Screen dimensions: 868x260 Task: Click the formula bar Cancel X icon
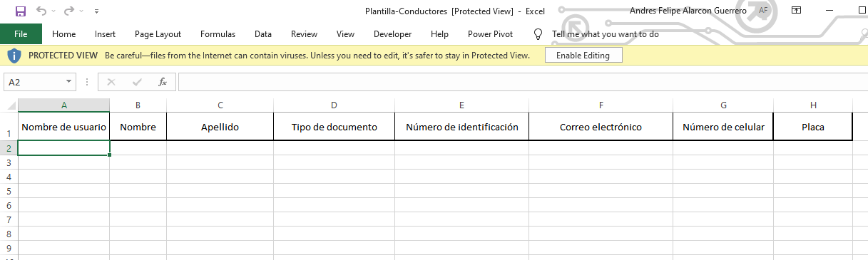click(111, 82)
